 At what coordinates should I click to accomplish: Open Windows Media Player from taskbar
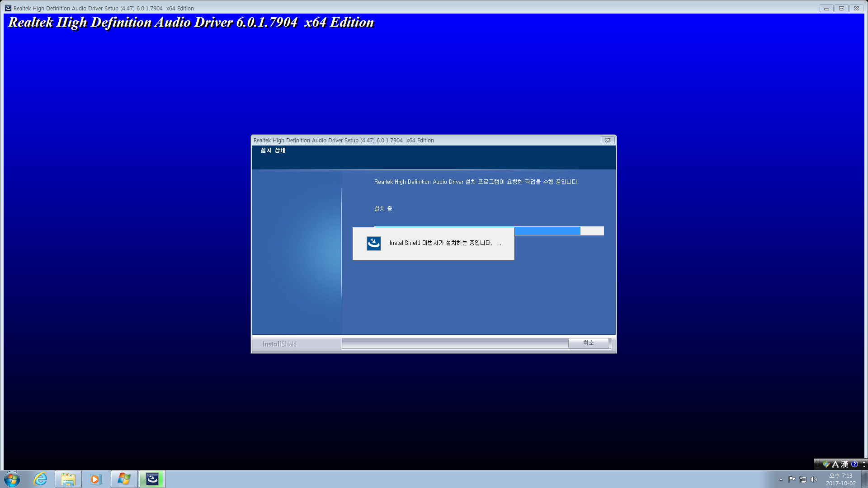(95, 479)
